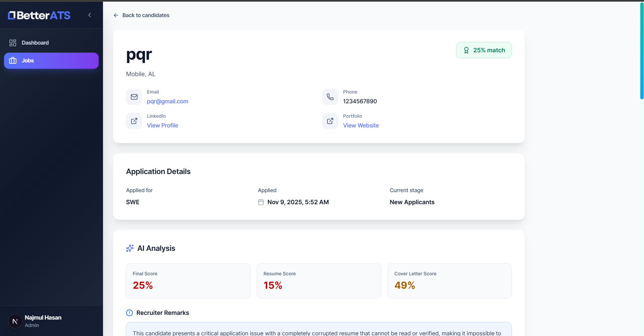Viewport: 644px width, 336px height.
Task: Click the Recruiter Remarks info icon
Action: (130, 313)
